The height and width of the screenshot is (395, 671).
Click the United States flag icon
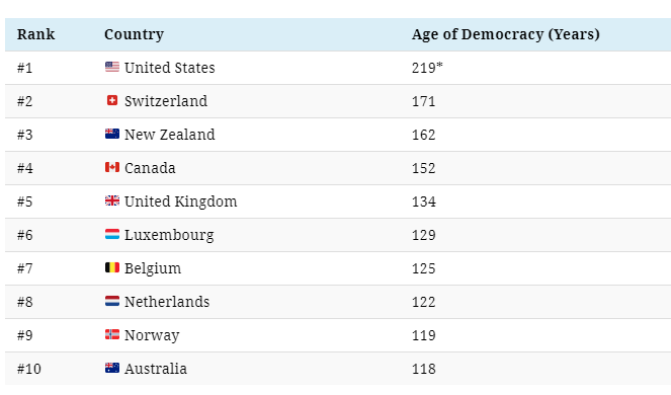(112, 67)
